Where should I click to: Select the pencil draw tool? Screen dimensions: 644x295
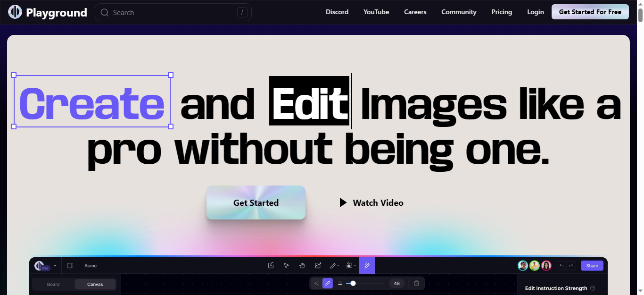333,266
